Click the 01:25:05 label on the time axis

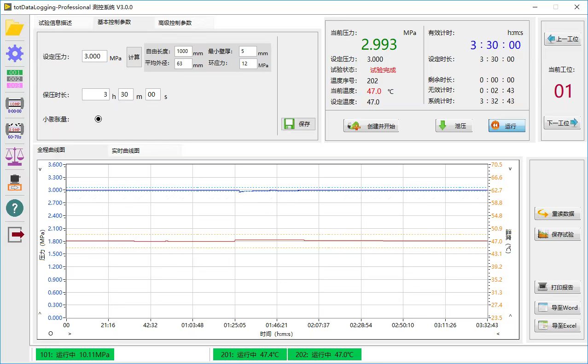point(235,325)
